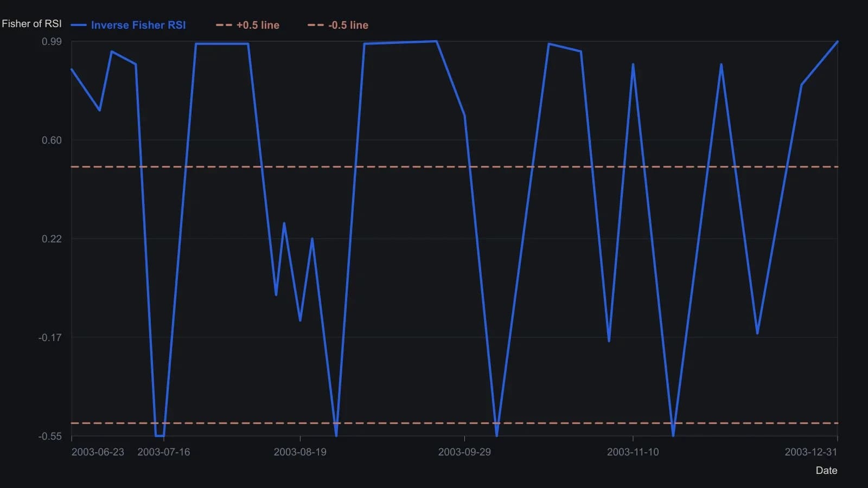This screenshot has height=488, width=868.
Task: Click the y-axis label 0.99
Action: (x=52, y=42)
